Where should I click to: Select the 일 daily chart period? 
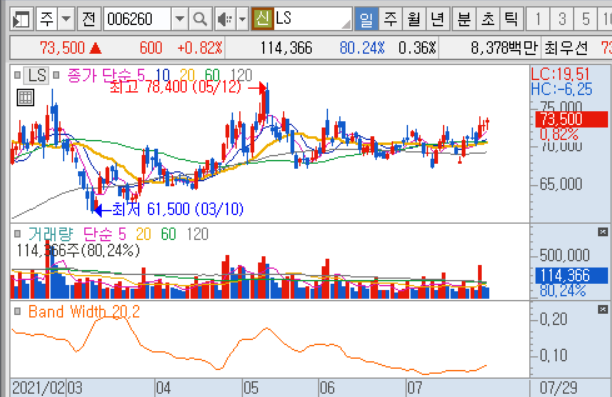tap(366, 19)
